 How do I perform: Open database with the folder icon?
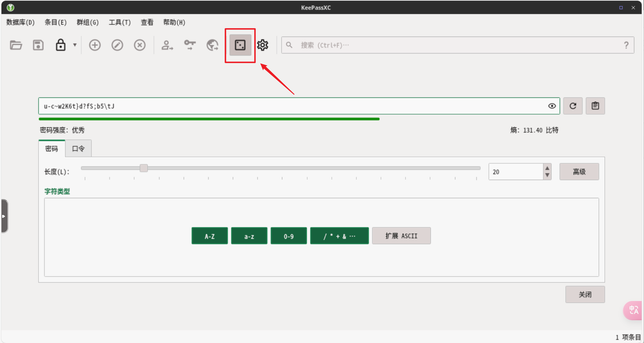coord(16,45)
